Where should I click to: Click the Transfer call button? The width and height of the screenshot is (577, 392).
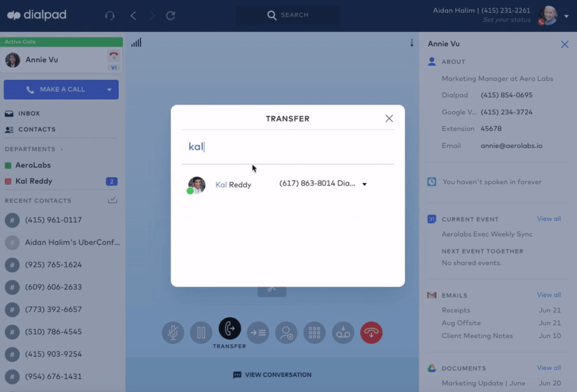point(229,328)
